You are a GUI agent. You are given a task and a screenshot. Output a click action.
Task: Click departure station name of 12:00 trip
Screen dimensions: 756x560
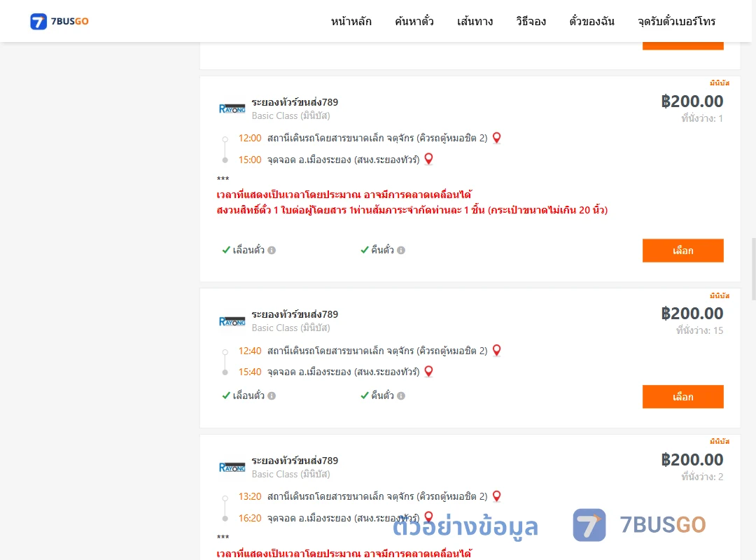click(377, 139)
